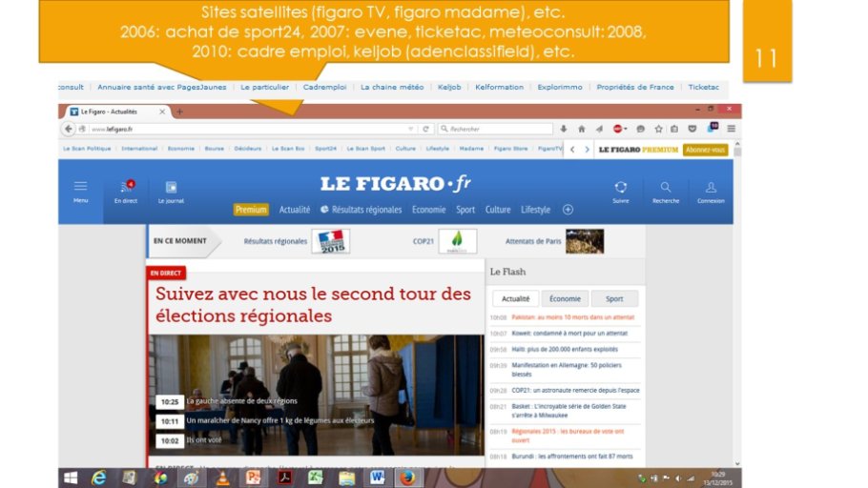Open the Madame top link
Viewport: 868px width, 488px height.
471,149
